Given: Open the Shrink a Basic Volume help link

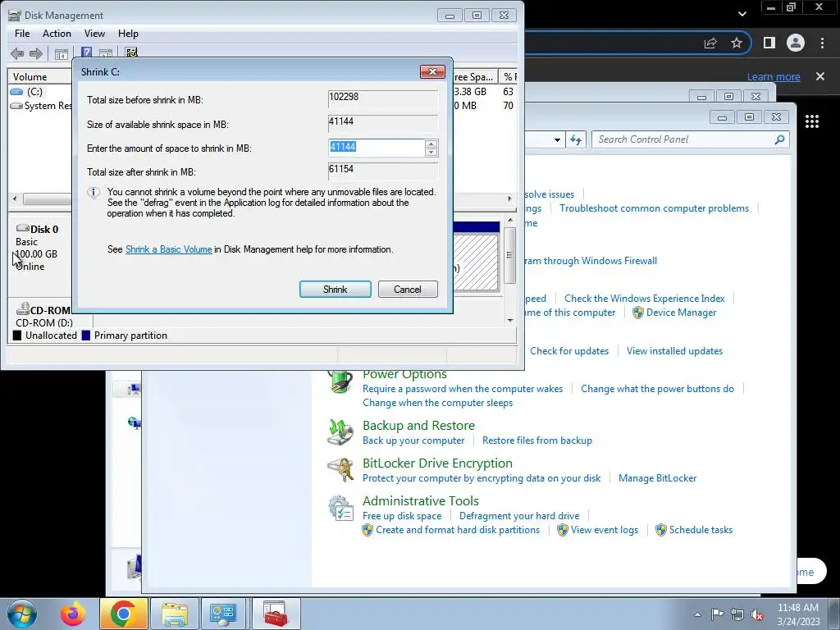Looking at the screenshot, I should (x=169, y=249).
